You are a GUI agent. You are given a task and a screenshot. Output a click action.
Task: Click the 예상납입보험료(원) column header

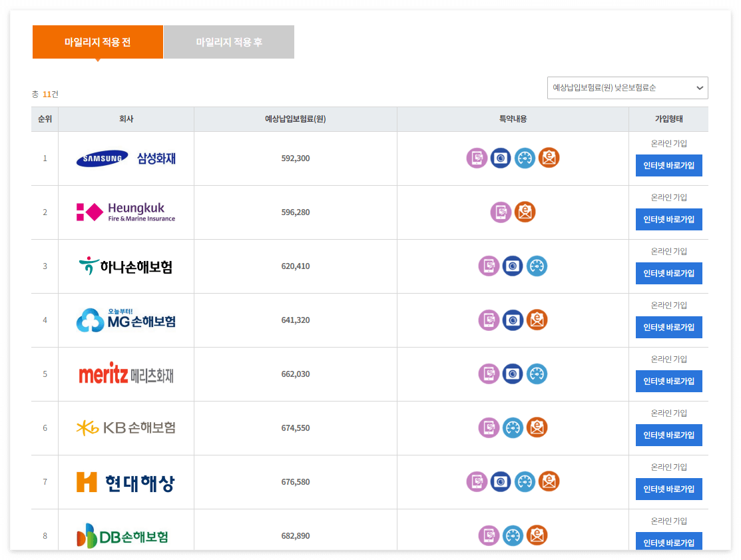pyautogui.click(x=296, y=119)
